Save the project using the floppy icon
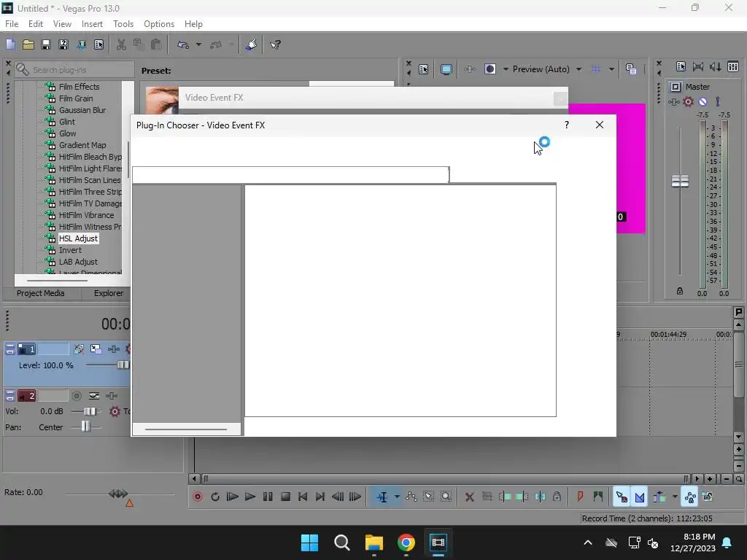The image size is (747, 560). click(x=46, y=44)
